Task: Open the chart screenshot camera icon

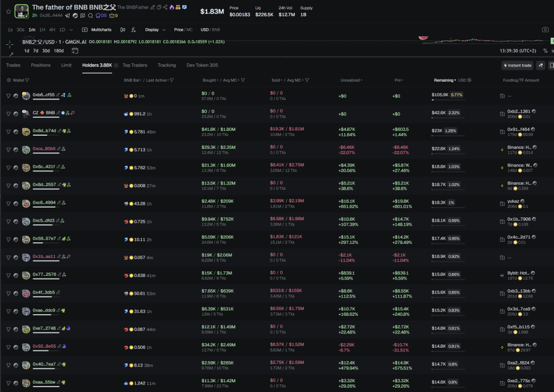Action: [x=545, y=30]
